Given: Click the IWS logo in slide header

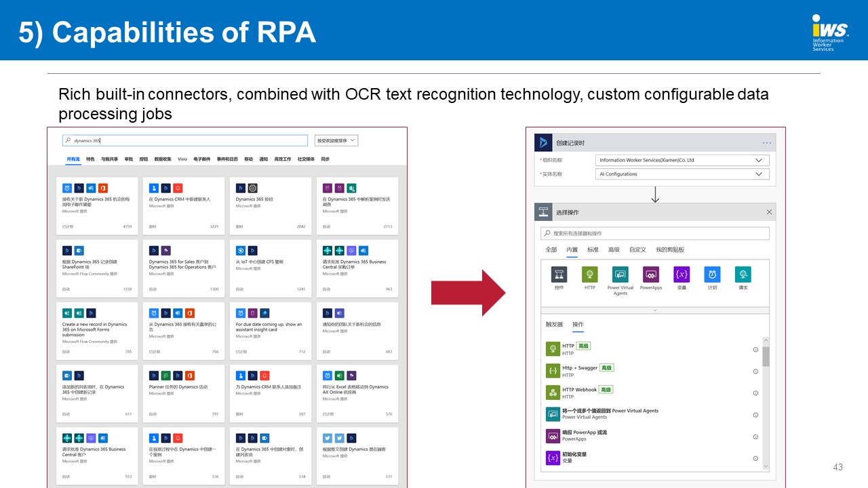Looking at the screenshot, I should [830, 33].
